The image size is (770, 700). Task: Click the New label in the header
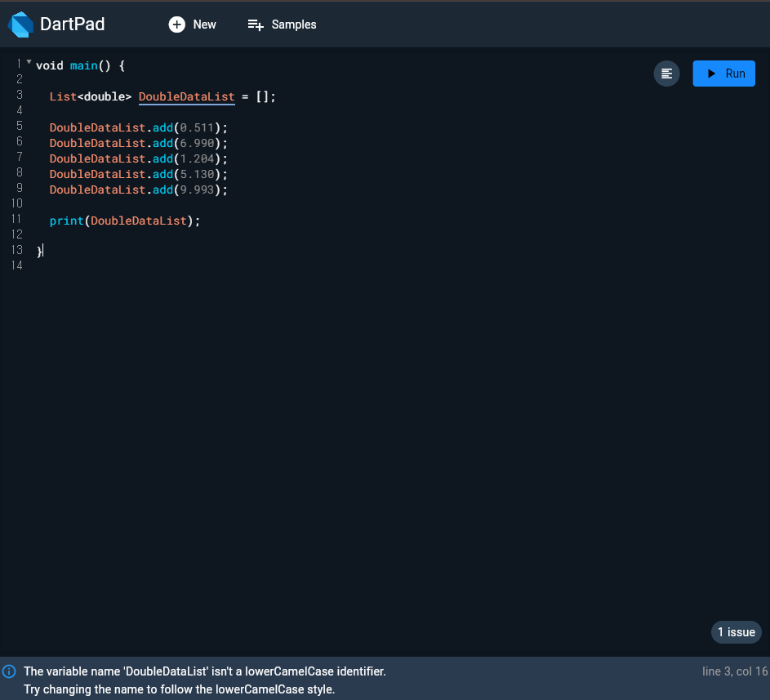[x=204, y=25]
